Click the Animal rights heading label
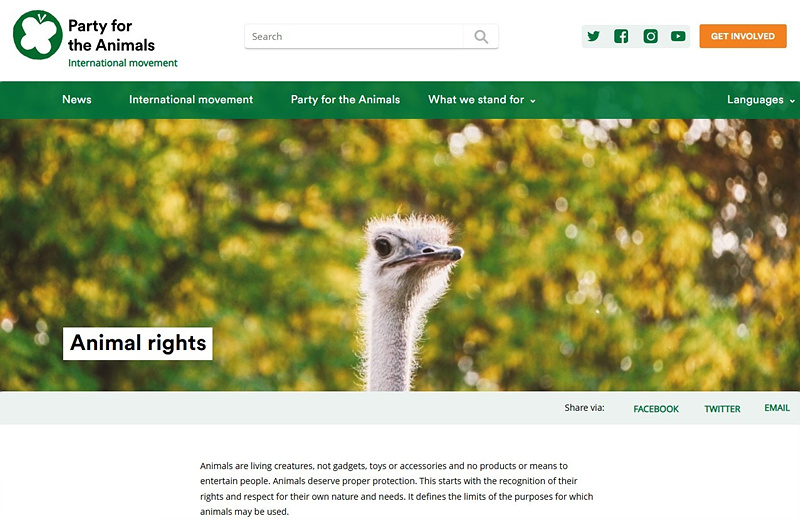Viewport: 800px width, 520px height. 138,343
